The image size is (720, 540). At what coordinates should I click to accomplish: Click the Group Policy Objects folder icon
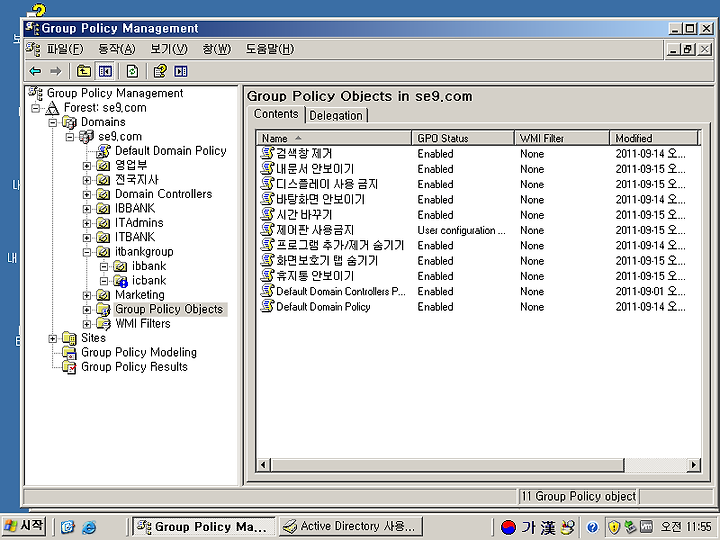point(103,309)
